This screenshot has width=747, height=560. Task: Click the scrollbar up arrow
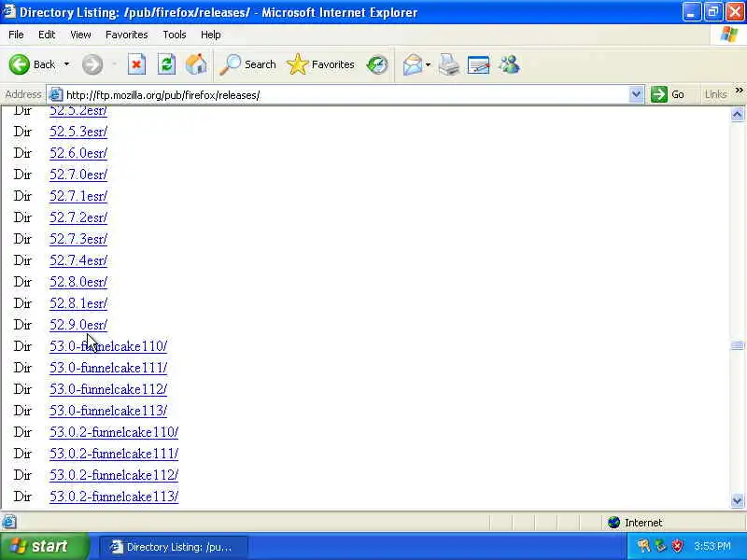[x=737, y=114]
